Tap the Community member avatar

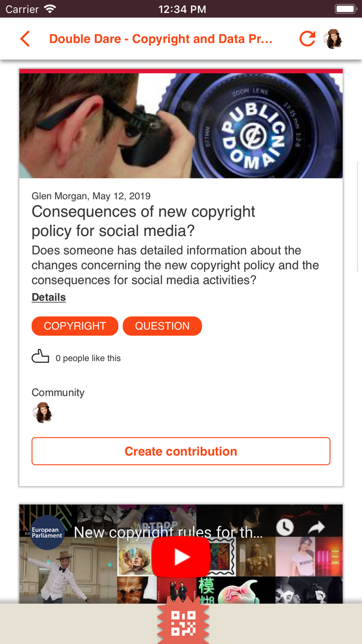[42, 413]
